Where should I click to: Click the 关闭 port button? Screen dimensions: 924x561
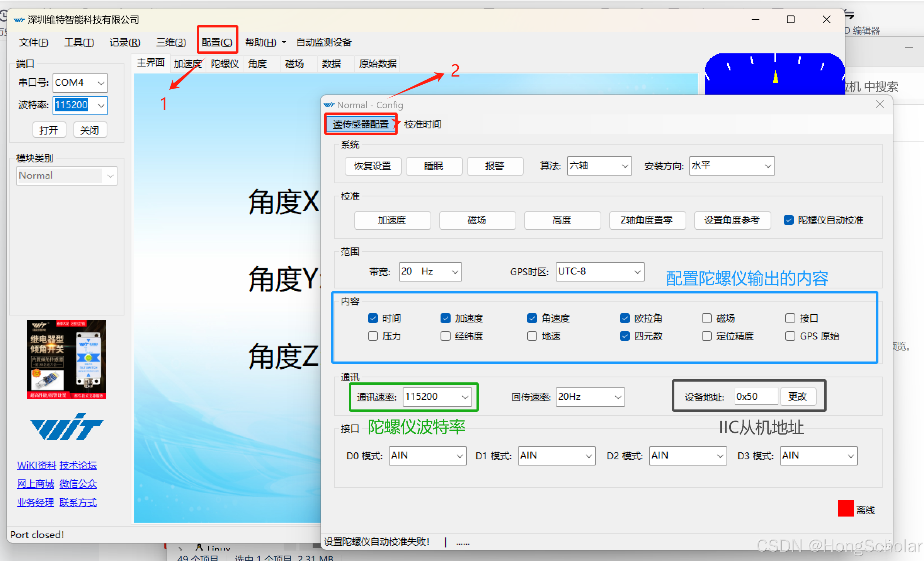pos(90,130)
